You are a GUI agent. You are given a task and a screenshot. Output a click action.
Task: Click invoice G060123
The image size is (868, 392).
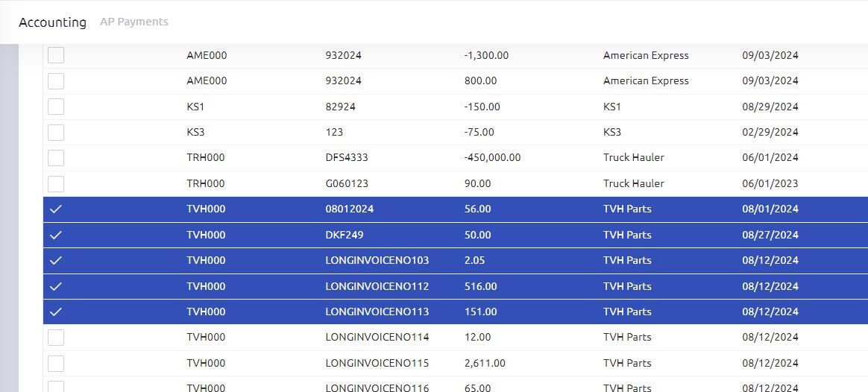pos(347,183)
